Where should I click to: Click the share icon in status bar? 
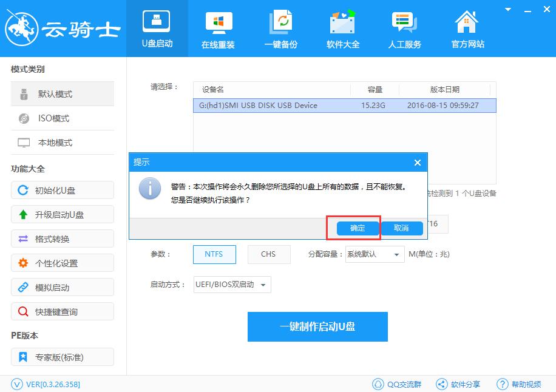(x=441, y=384)
